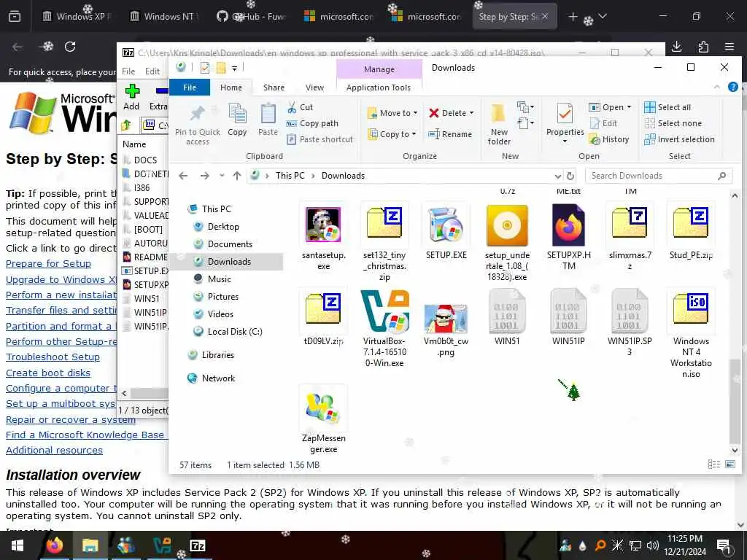747x560 pixels.
Task: Click the Search Downloads field
Action: (x=658, y=176)
